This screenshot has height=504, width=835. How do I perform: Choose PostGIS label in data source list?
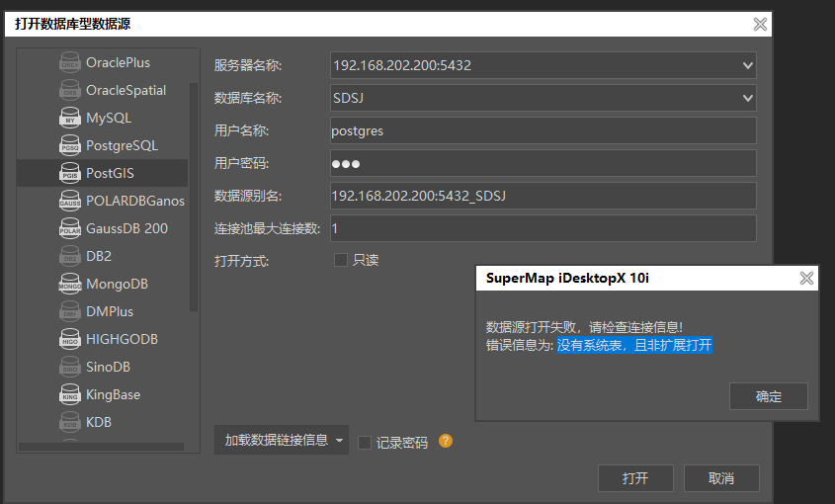[x=111, y=173]
